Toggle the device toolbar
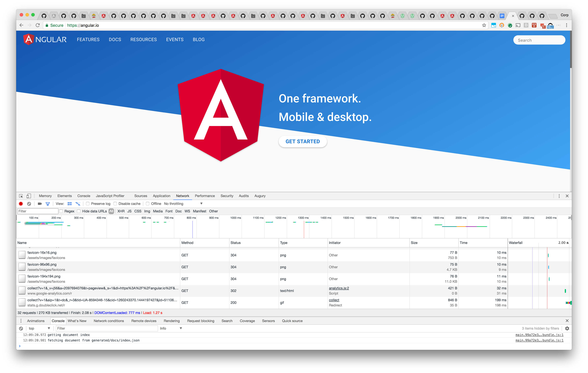 pos(29,196)
